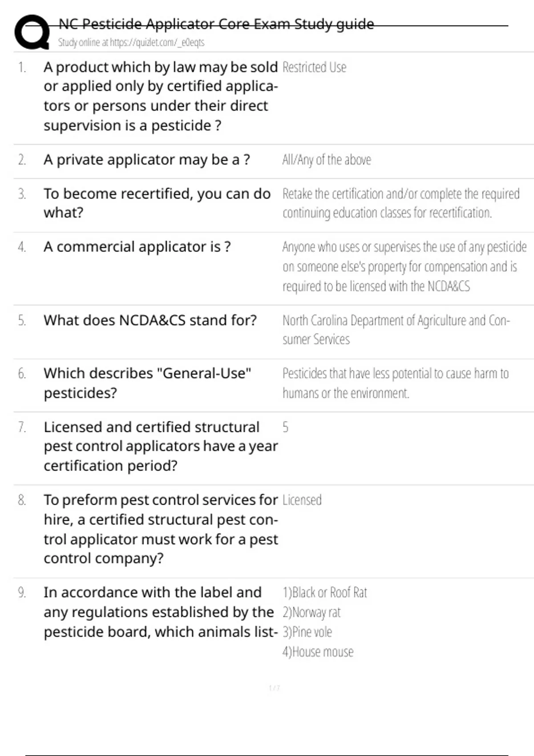Click question "A commercial applicator is ?"

point(137,247)
